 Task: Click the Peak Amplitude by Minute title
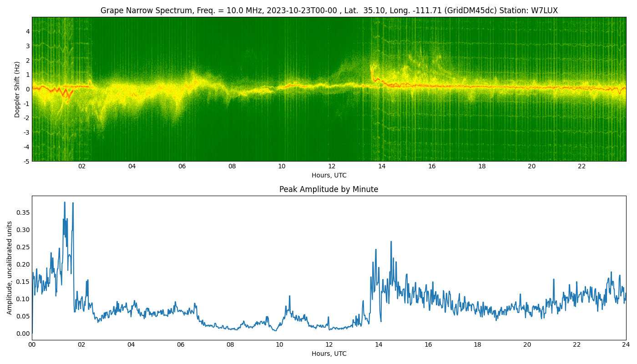329,189
